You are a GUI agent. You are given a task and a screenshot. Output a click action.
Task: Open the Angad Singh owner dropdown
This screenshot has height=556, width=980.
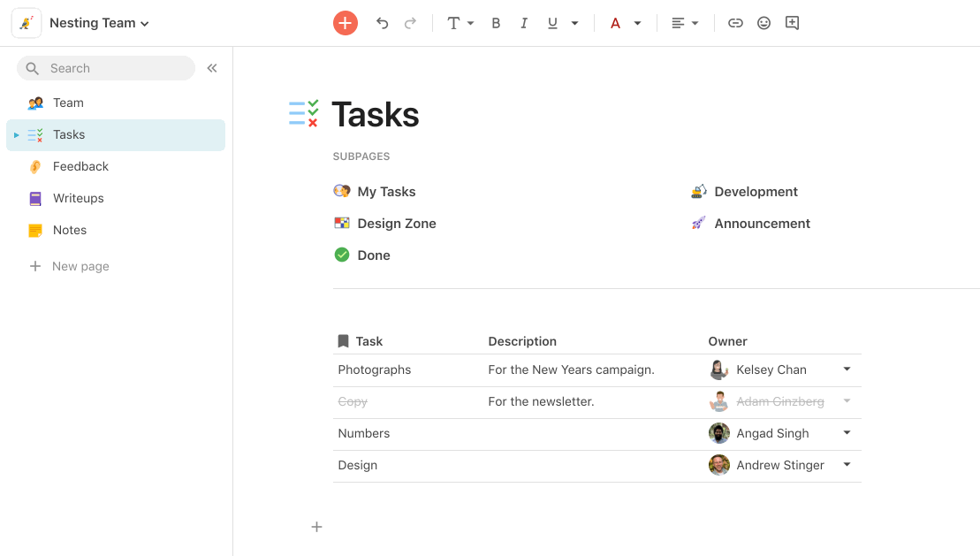click(x=847, y=433)
